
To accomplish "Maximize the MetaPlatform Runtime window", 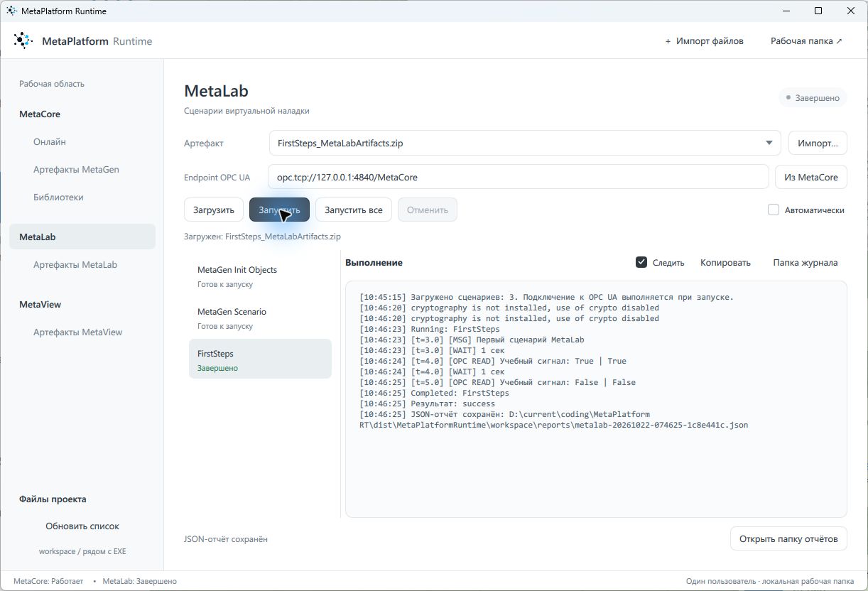I will click(x=818, y=11).
